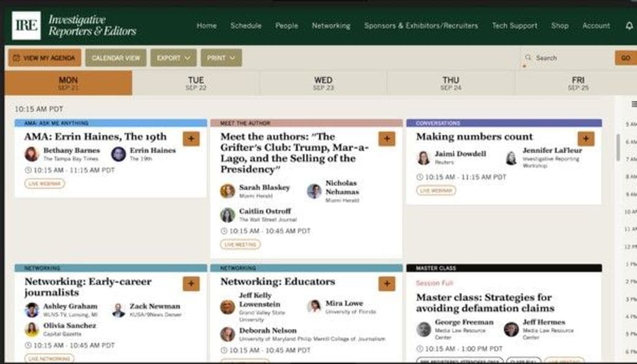The height and width of the screenshot is (364, 637).
Task: Open Sarah Blaskey avatar
Action: 227,191
